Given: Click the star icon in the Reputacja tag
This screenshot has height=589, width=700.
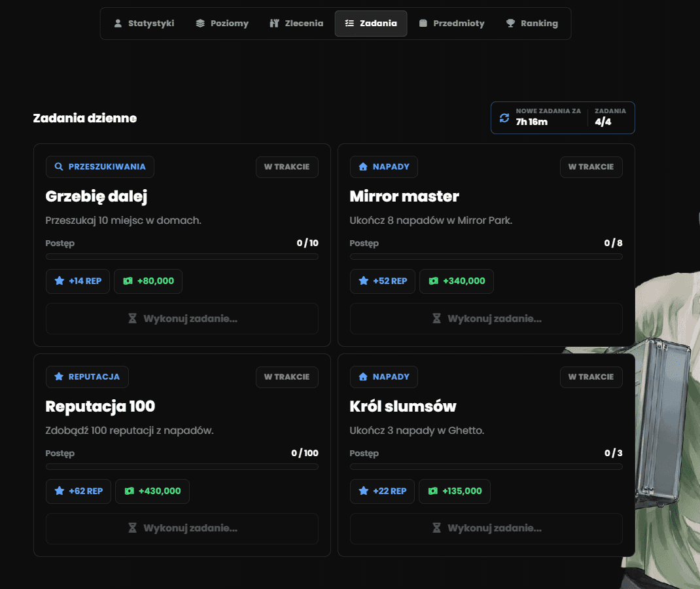Looking at the screenshot, I should coord(58,376).
